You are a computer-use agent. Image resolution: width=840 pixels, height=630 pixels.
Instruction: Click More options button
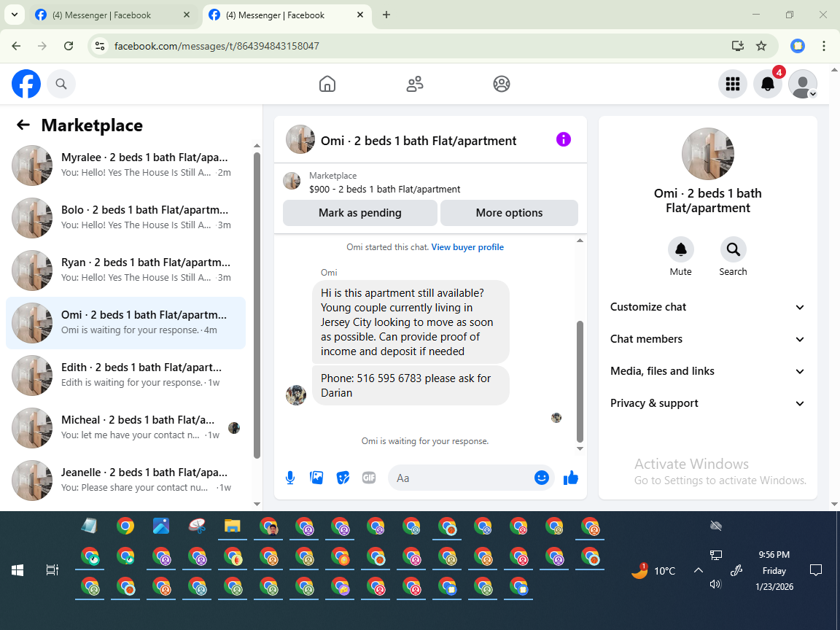click(x=509, y=213)
